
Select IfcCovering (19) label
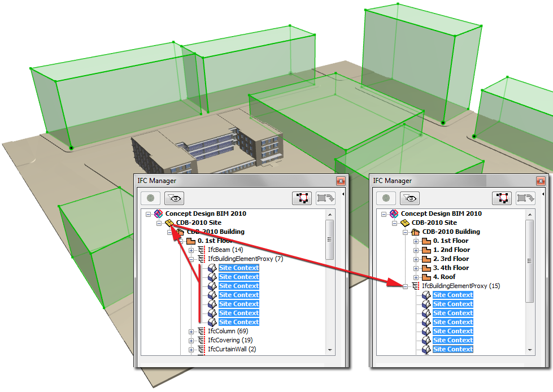[x=230, y=341]
